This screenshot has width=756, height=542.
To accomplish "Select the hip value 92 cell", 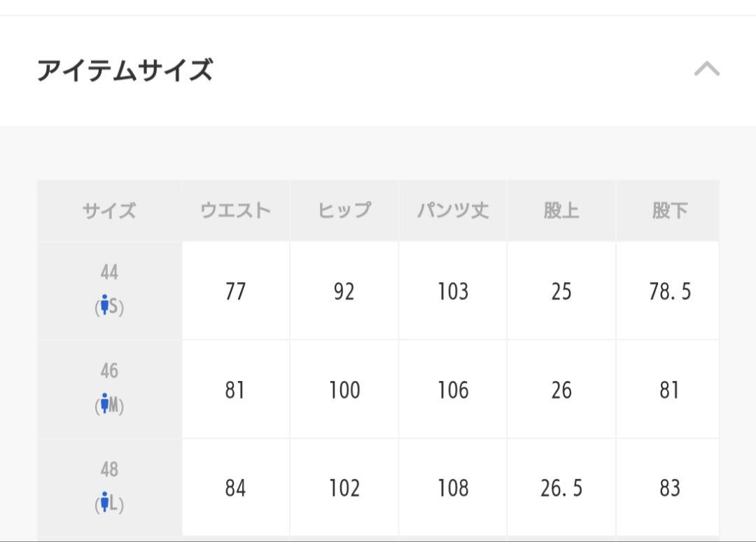I will pyautogui.click(x=344, y=291).
